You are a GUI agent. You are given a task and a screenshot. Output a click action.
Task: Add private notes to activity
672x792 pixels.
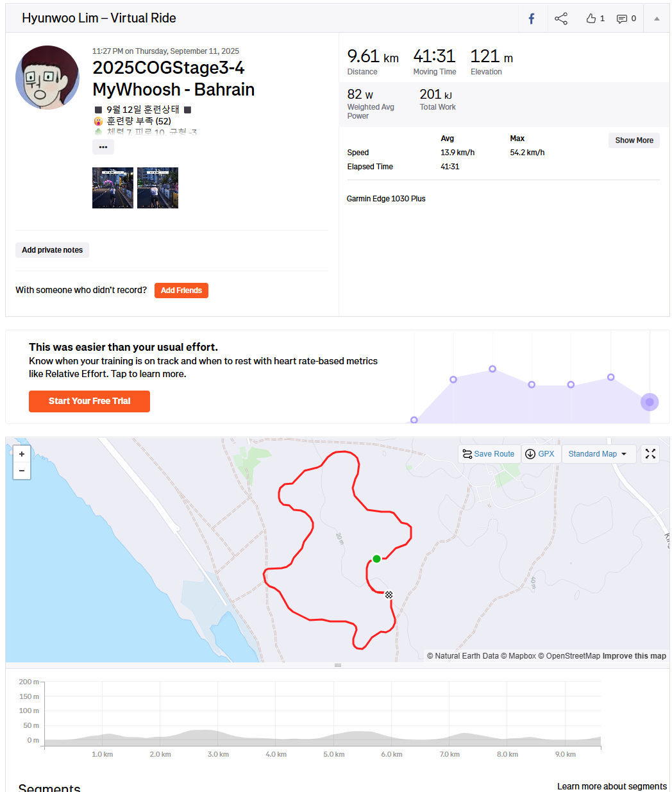pyautogui.click(x=53, y=250)
